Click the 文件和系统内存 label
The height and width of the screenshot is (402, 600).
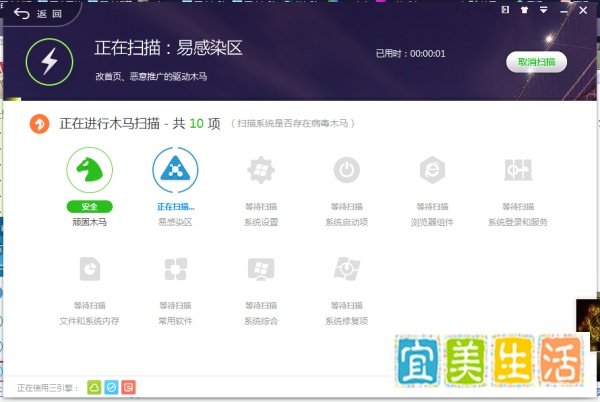coord(90,321)
